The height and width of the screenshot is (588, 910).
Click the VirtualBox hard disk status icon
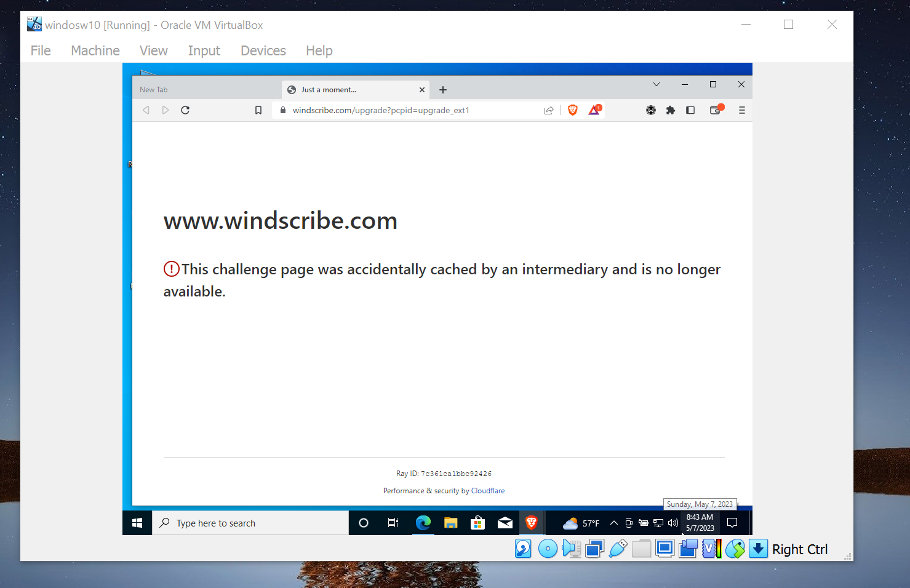523,549
